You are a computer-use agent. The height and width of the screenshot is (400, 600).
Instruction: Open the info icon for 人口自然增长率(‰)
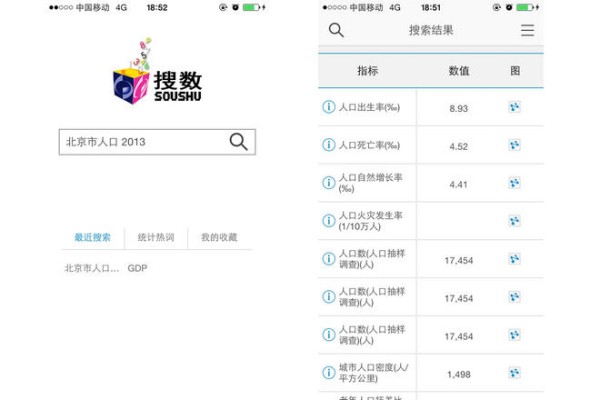[329, 183]
